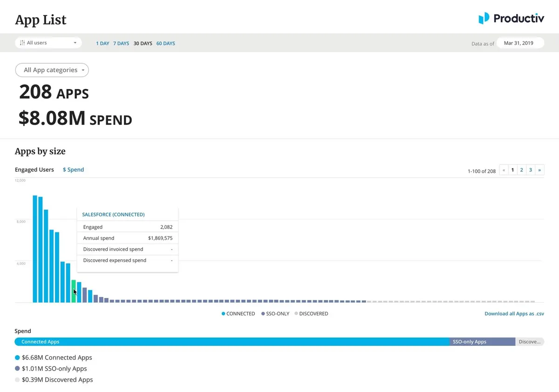Select the Engaged Users tab
The width and height of the screenshot is (559, 392).
(x=34, y=169)
